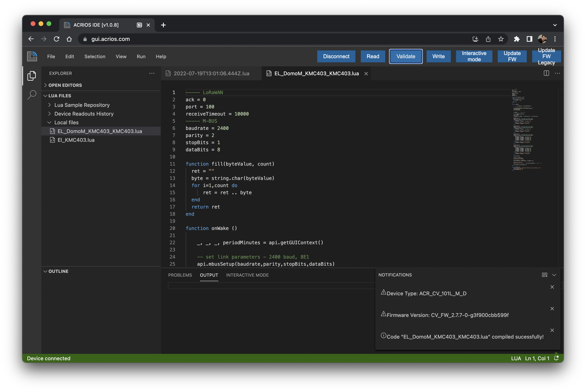
Task: Switch to the Interactive Mode panel tab
Action: point(247,275)
